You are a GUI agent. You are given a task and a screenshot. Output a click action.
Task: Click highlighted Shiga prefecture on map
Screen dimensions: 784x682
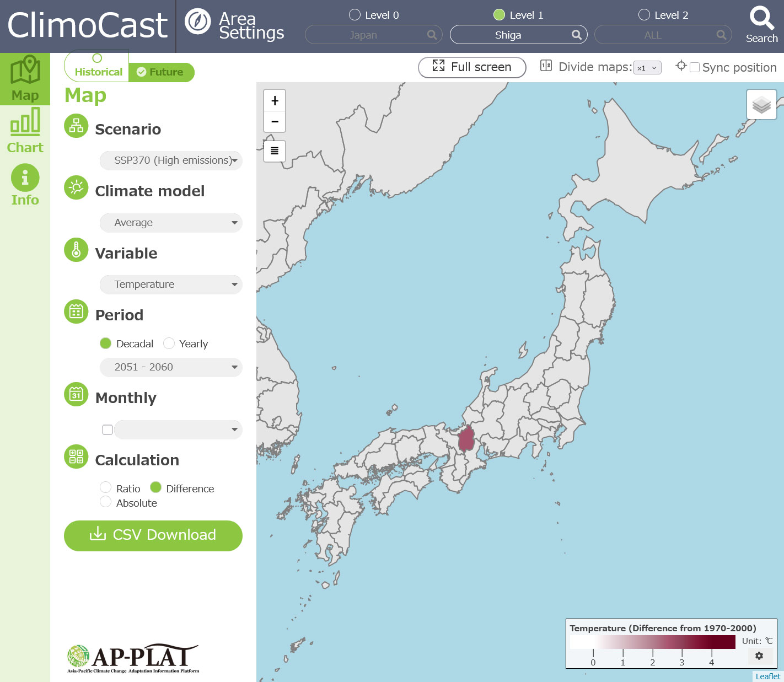click(x=466, y=441)
